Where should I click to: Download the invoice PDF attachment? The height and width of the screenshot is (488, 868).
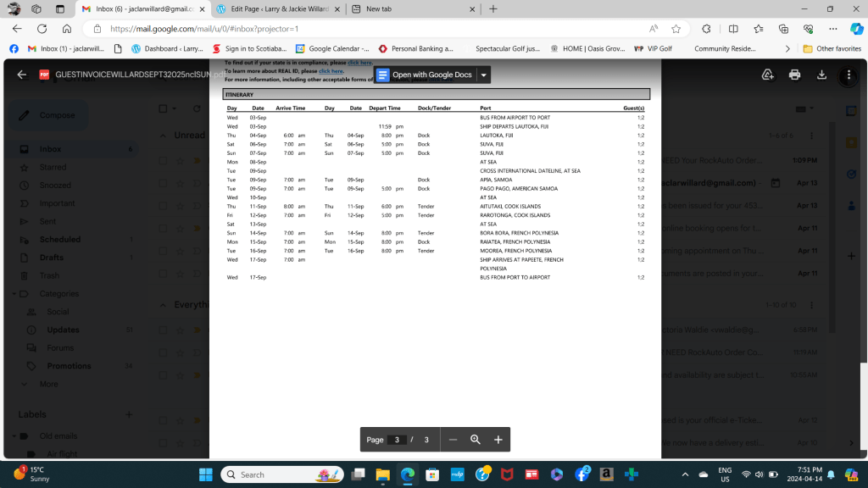(x=821, y=75)
